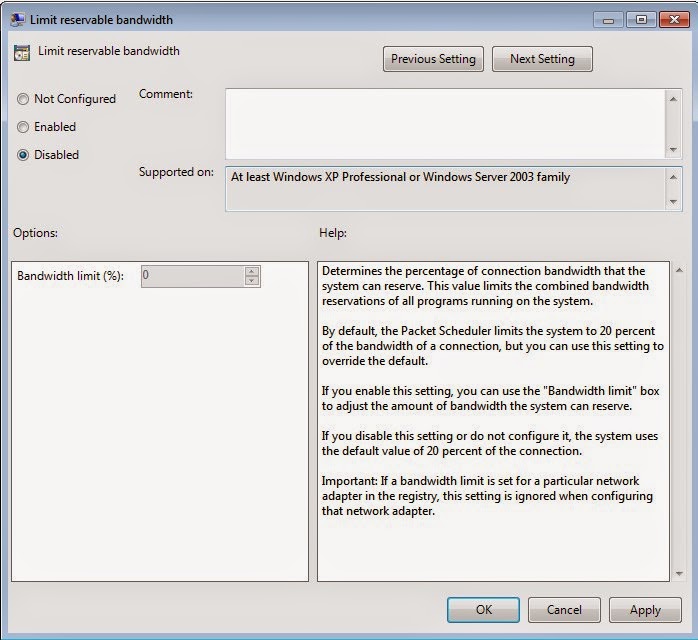Click the 'Comment:' label
Screen dimensions: 698x640
(166, 94)
